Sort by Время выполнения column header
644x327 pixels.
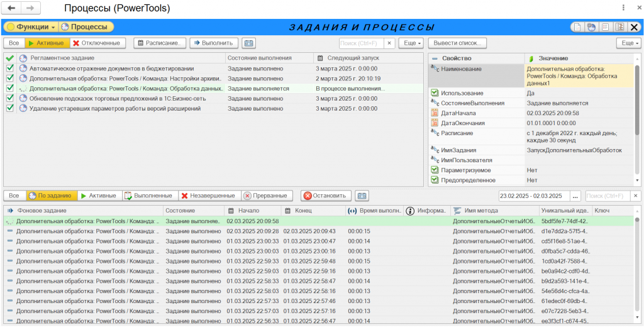(375, 211)
